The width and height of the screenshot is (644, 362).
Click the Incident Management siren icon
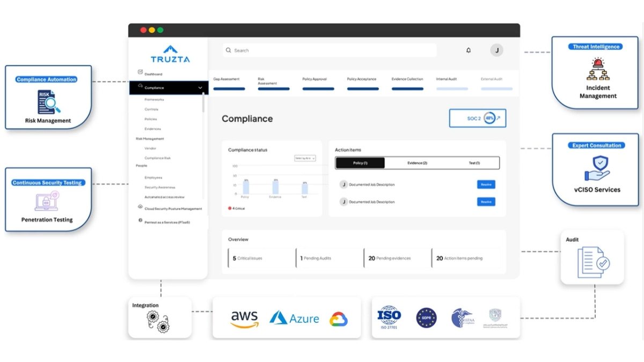[x=597, y=69]
